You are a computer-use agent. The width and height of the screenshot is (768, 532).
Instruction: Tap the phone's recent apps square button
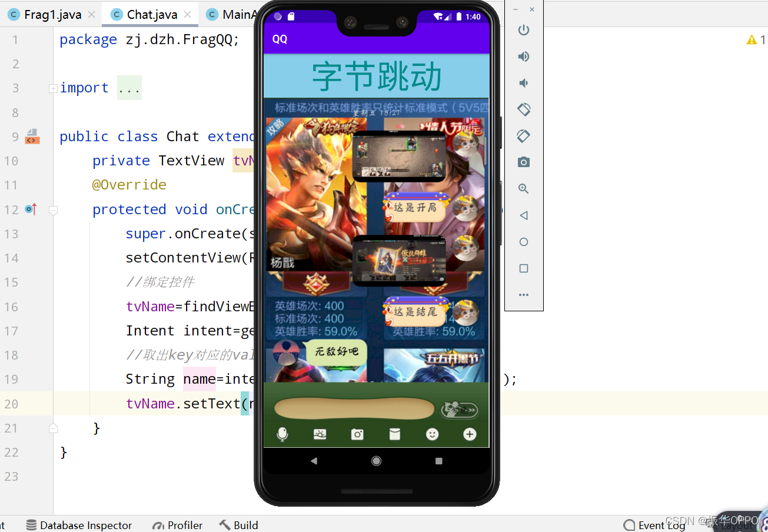(x=439, y=461)
